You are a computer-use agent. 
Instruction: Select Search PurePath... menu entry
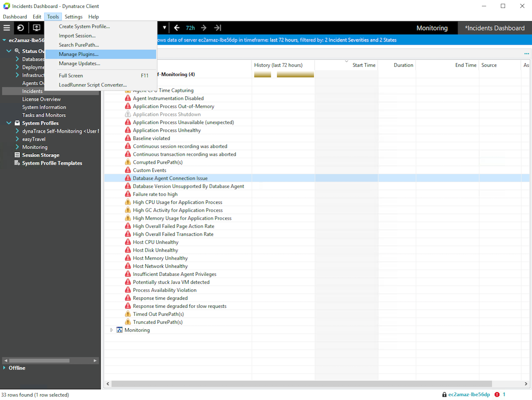101,45
